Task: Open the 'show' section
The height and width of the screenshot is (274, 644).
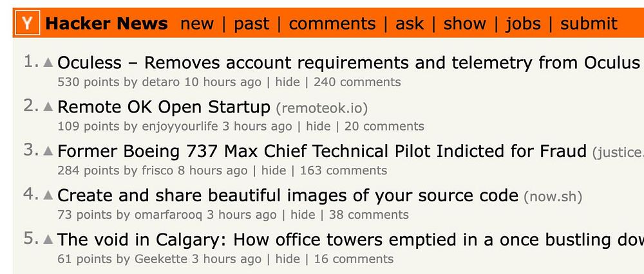Action: pyautogui.click(x=464, y=24)
